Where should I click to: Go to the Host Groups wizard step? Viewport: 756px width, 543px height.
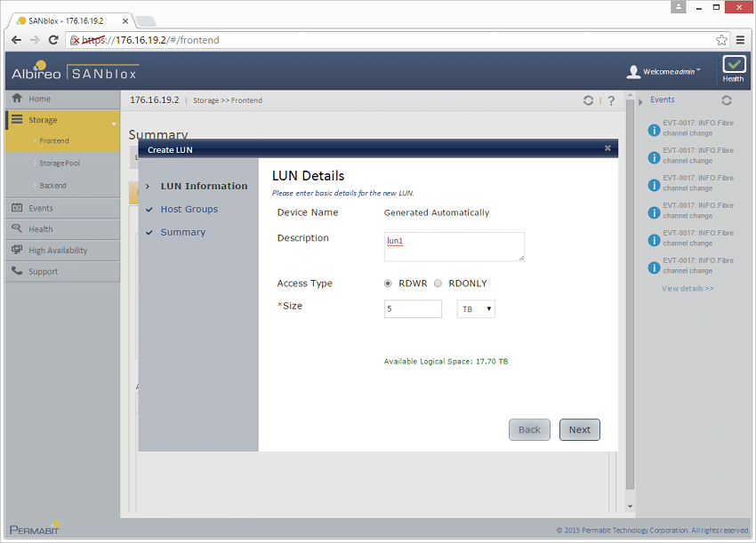pos(189,209)
